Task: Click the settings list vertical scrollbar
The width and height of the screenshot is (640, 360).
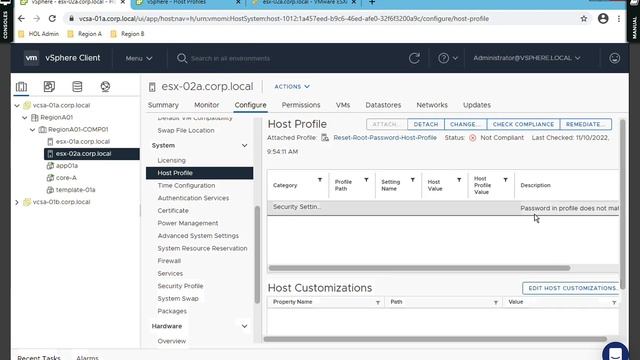Action: (x=257, y=255)
